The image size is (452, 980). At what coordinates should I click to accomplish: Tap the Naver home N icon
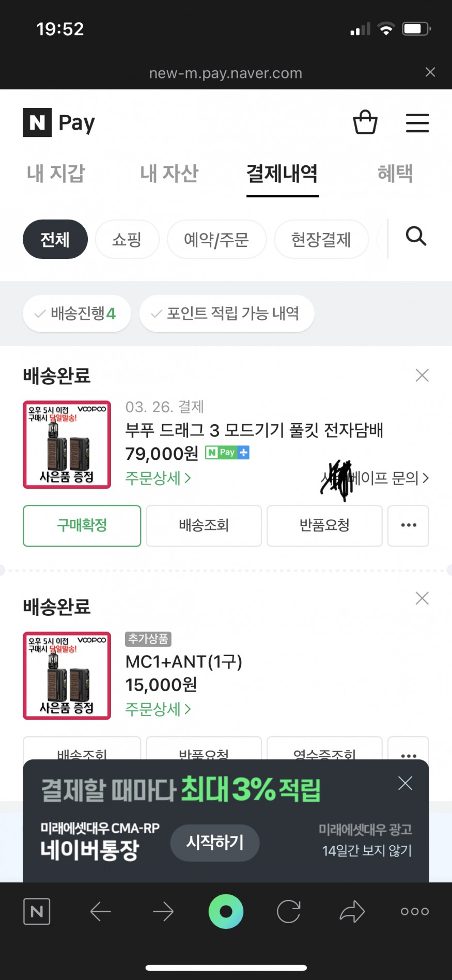(37, 911)
